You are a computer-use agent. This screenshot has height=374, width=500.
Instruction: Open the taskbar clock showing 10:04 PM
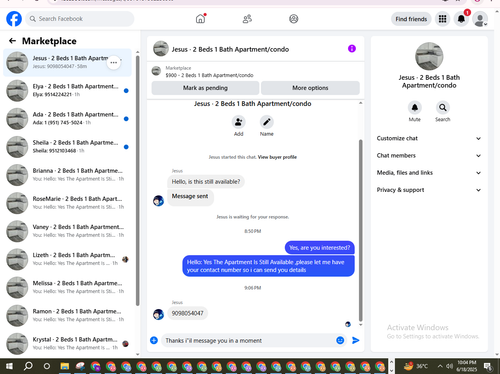click(467, 366)
